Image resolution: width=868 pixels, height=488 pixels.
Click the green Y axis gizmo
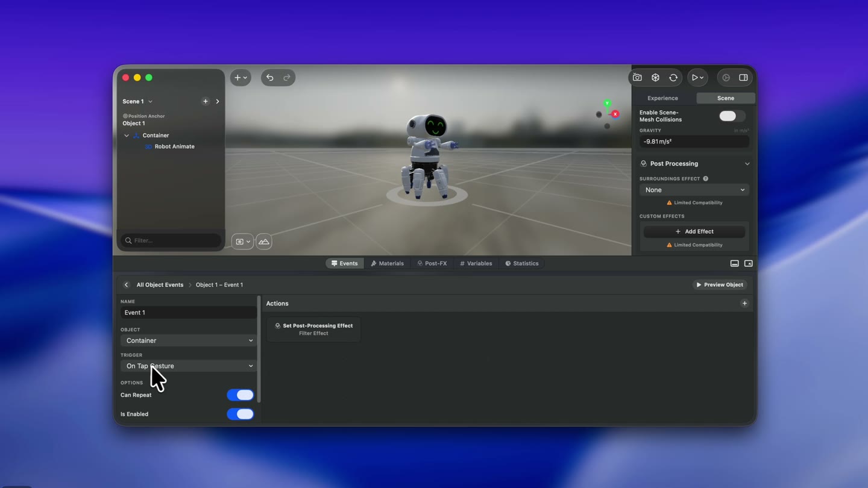[x=607, y=104]
